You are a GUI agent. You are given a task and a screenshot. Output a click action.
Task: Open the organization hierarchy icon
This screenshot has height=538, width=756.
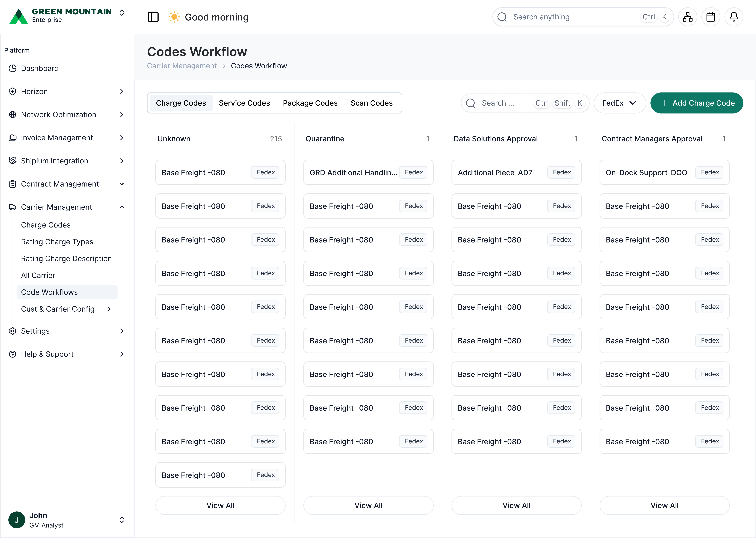coord(687,17)
